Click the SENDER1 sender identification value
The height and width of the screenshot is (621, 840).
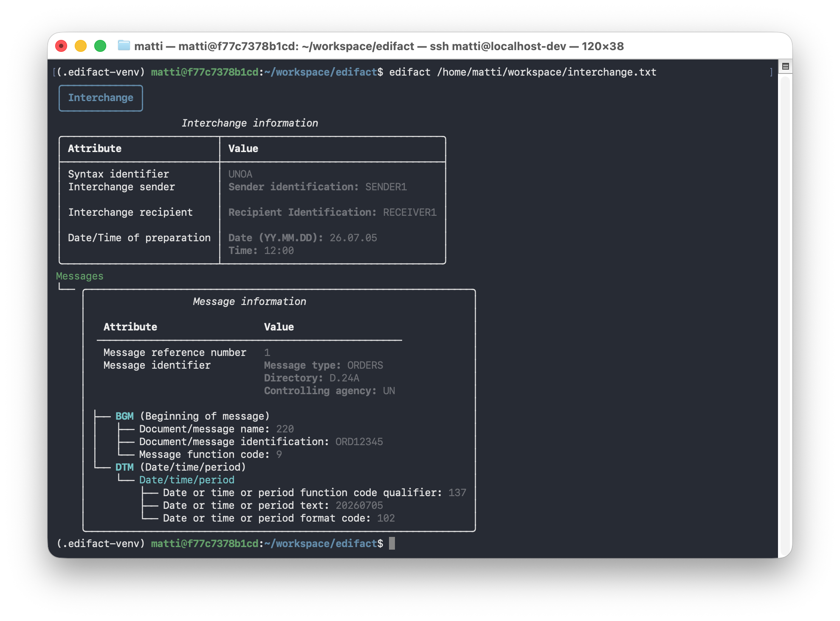(386, 187)
